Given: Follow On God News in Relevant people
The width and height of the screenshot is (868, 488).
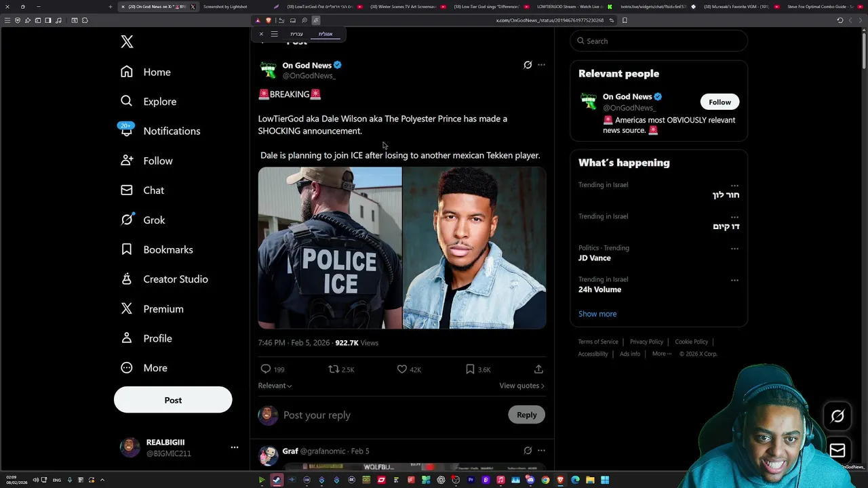Looking at the screenshot, I should pos(719,102).
